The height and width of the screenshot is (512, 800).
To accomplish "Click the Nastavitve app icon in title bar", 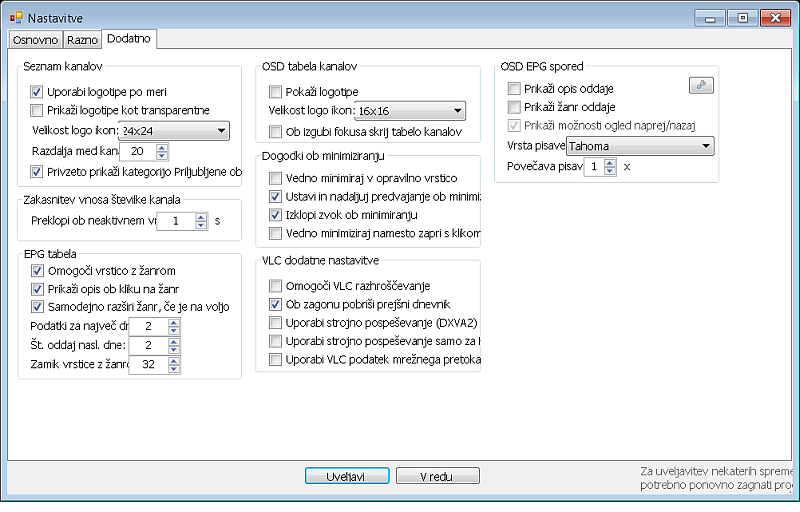I will point(17,18).
